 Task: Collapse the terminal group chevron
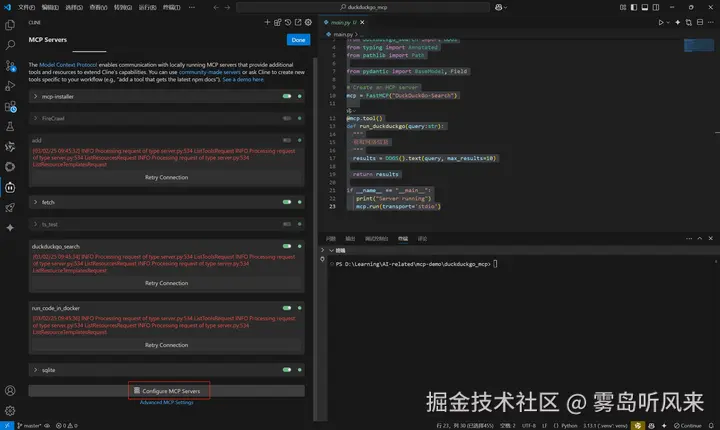(x=332, y=250)
